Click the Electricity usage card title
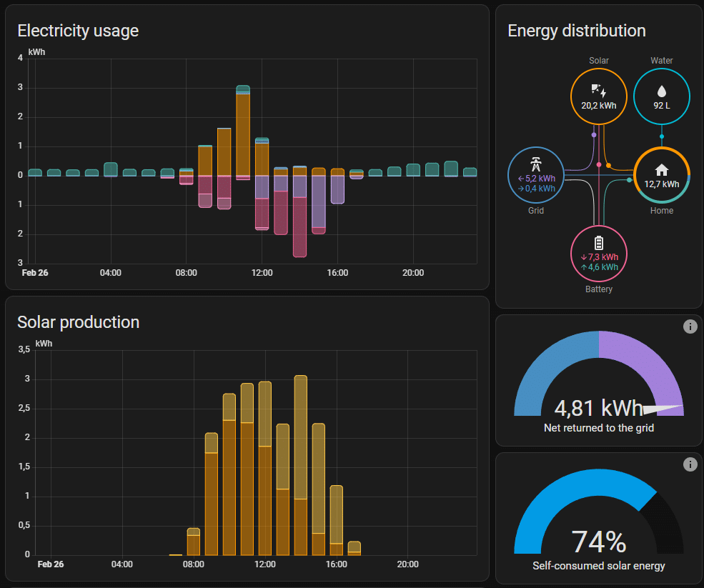Image resolution: width=704 pixels, height=588 pixels. (78, 31)
